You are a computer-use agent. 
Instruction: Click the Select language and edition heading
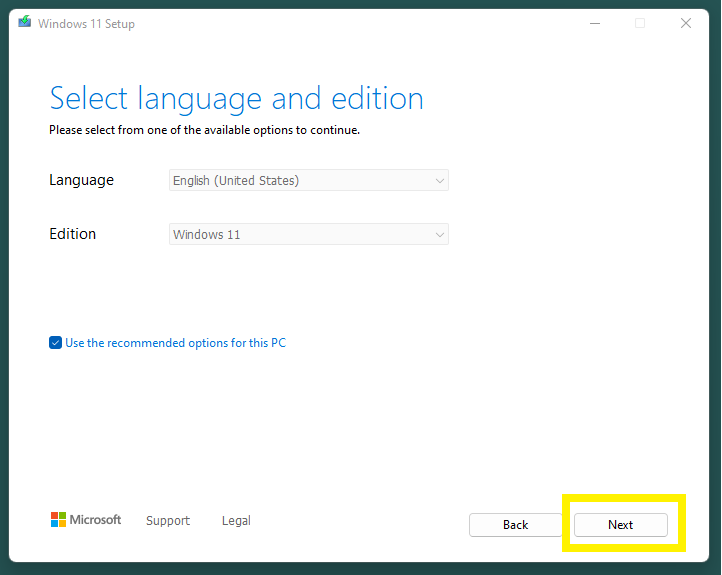coord(236,99)
